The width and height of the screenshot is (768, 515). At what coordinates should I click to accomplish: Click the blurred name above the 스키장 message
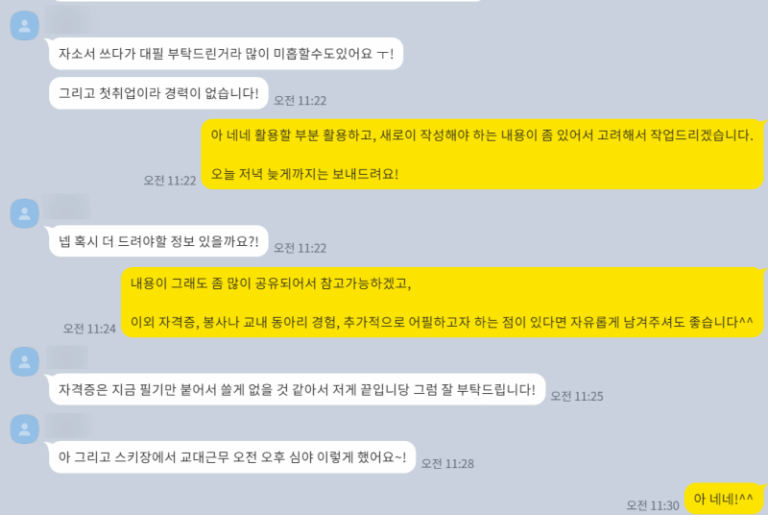point(68,425)
